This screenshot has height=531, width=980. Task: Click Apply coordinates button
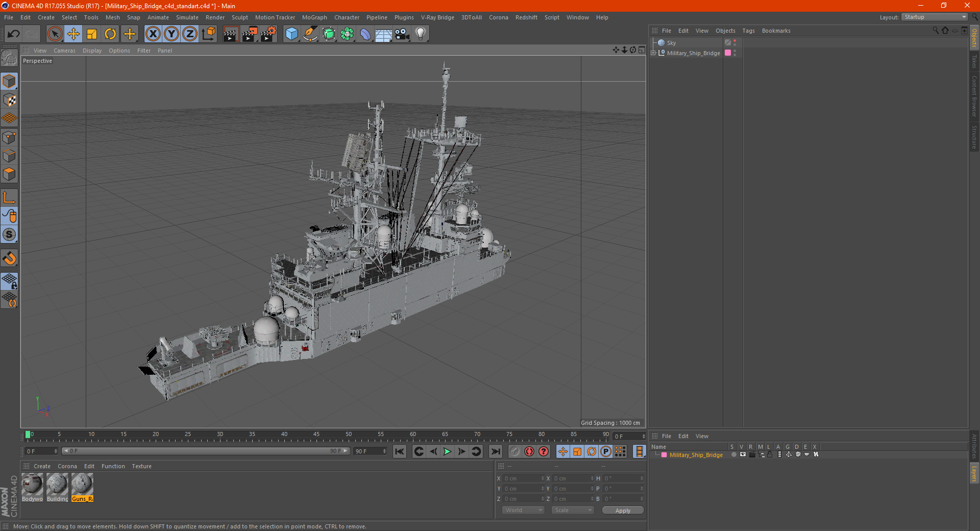coord(623,510)
